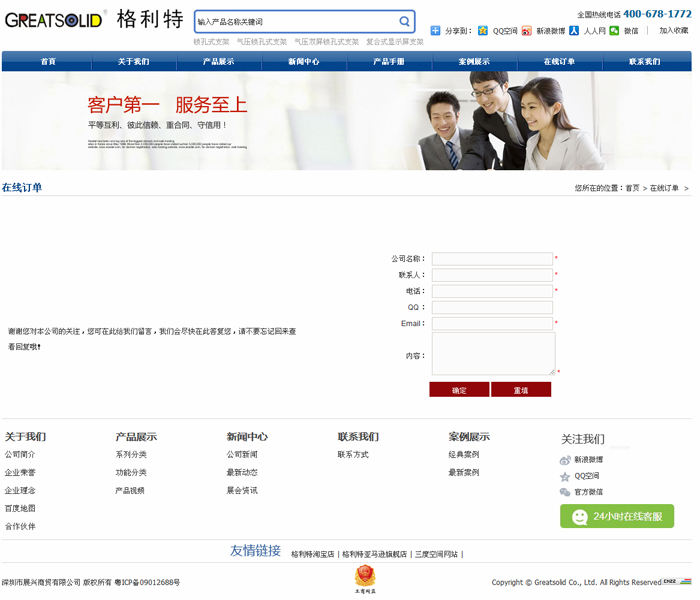Screen dimensions: 700x600
Task: Share to 微信 via top green icon
Action: 615,31
